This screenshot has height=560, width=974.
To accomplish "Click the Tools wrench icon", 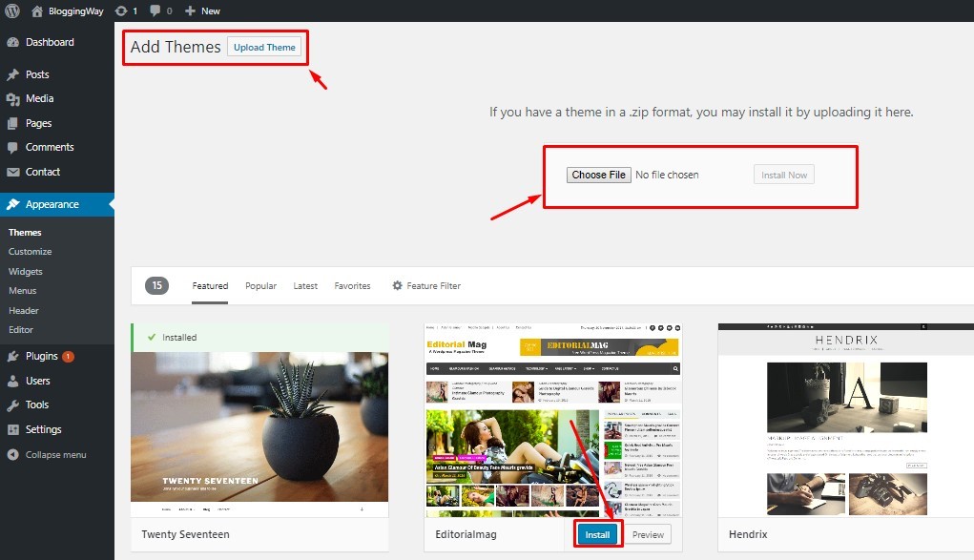I will click(x=12, y=405).
